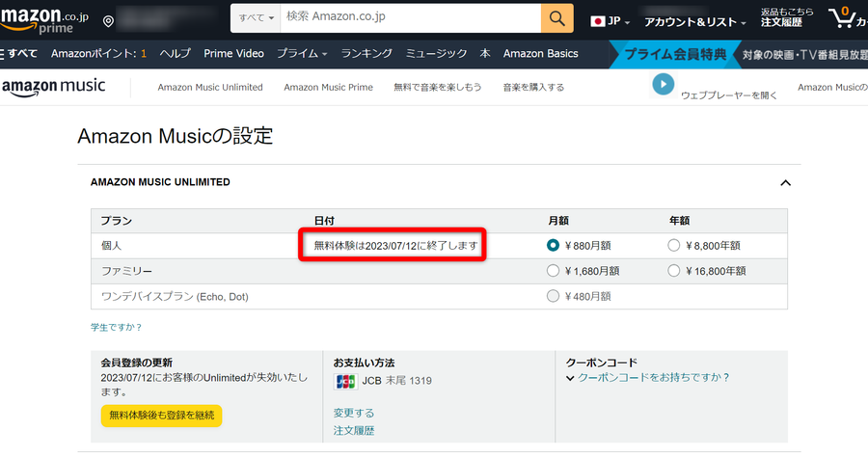Viewport: 868px width, 457px height.
Task: Open the search category すべて dropdown
Action: coord(256,18)
